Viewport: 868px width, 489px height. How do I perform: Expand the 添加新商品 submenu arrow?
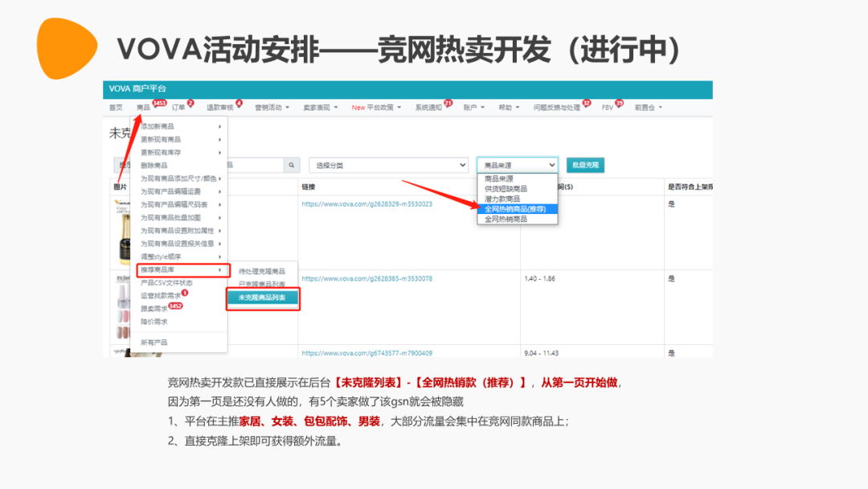point(219,127)
